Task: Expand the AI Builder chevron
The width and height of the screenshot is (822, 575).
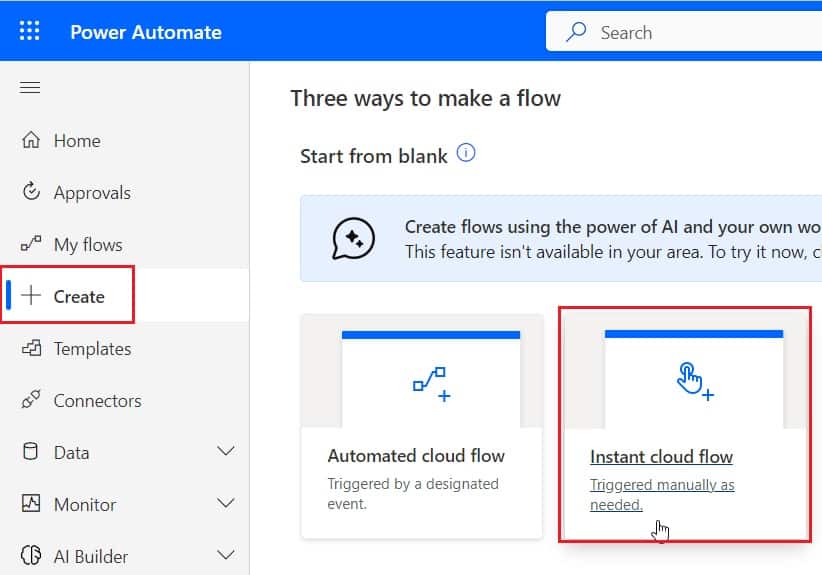Action: [226, 555]
